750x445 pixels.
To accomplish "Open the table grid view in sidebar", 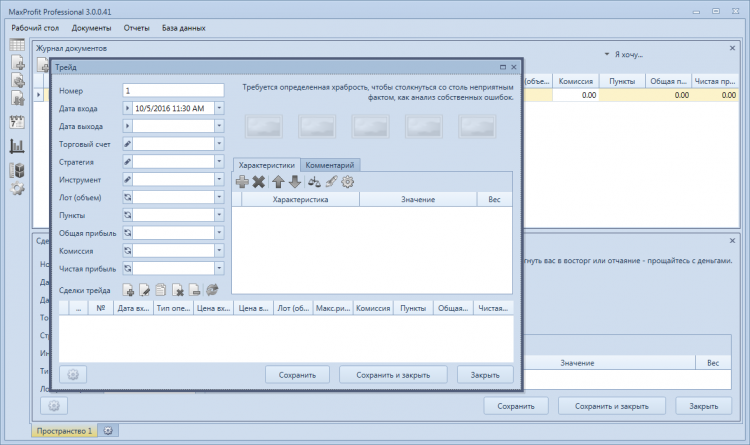I will [x=17, y=44].
